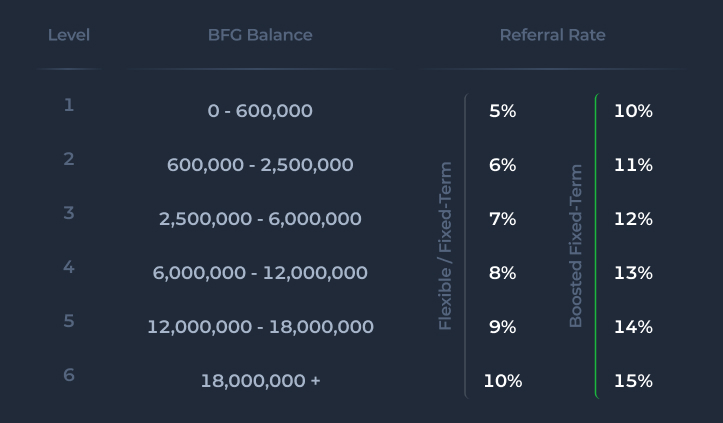Select the 0 - 600,000 balance range
The height and width of the screenshot is (423, 723).
tap(260, 111)
